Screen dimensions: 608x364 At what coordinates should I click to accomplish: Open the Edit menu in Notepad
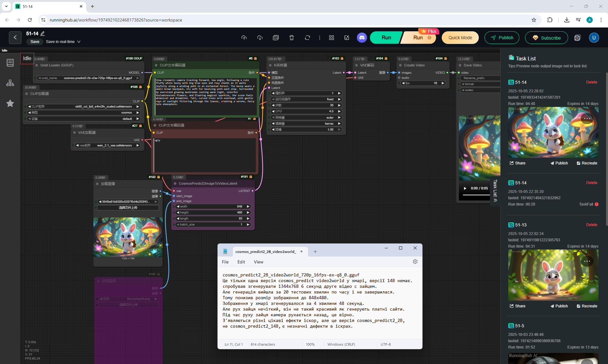click(x=241, y=262)
